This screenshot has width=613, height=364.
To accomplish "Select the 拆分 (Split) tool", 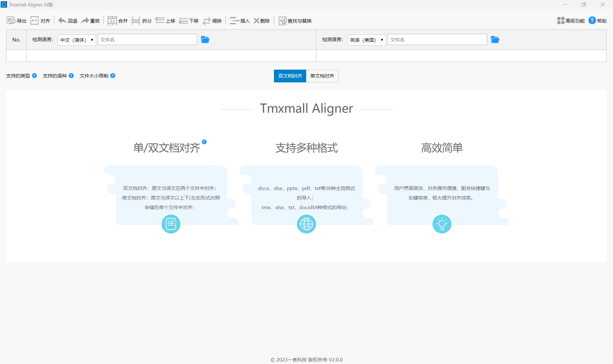I will click(141, 20).
